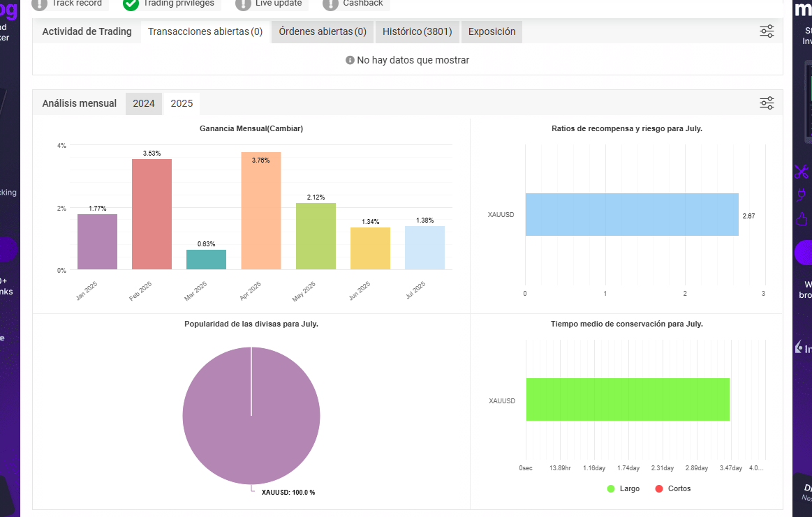Click the Track record status icon
Screen dimensions: 812x517
39,4
